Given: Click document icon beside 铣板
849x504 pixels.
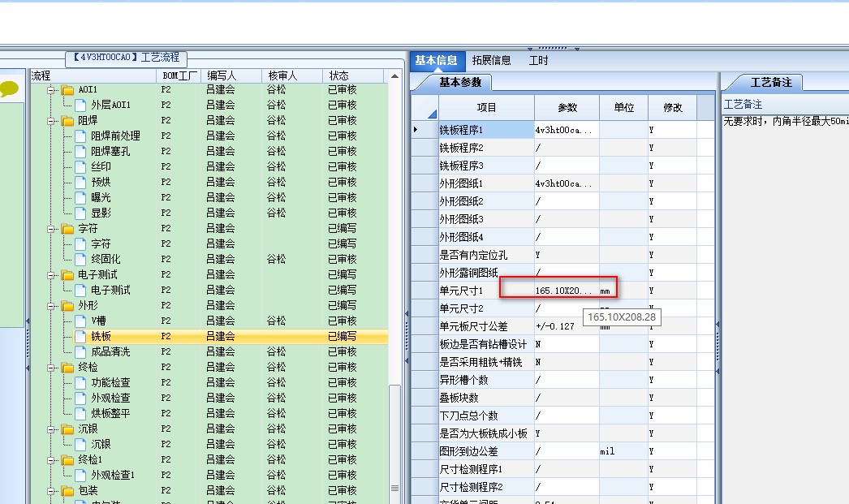Looking at the screenshot, I should coord(80,337).
